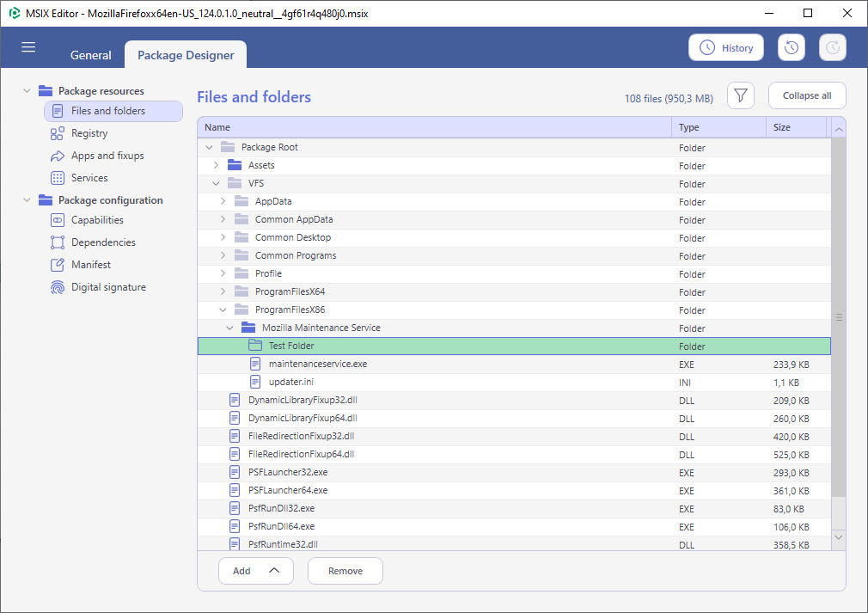Click the DynamicLibraryFixup32.dll file icon
The width and height of the screenshot is (868, 613).
coord(235,400)
